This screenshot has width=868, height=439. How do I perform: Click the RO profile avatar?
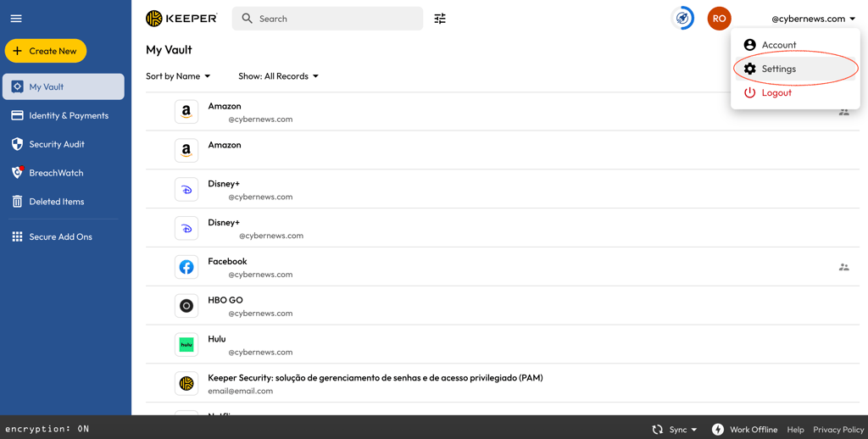[719, 19]
